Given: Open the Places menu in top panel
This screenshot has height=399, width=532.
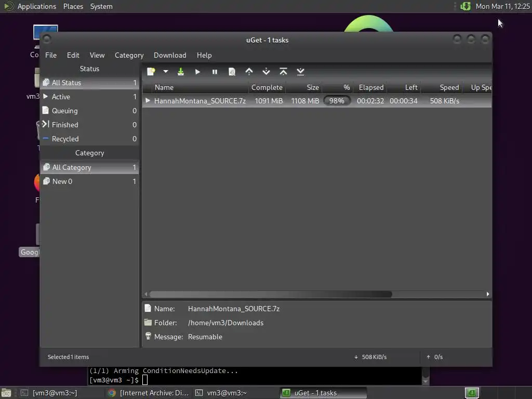Looking at the screenshot, I should 73,6.
